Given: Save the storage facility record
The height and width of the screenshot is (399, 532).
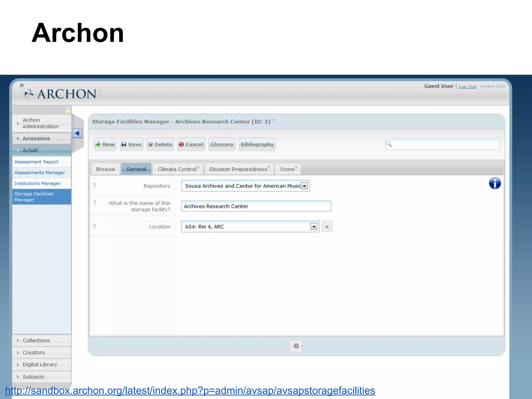Looking at the screenshot, I should 131,144.
